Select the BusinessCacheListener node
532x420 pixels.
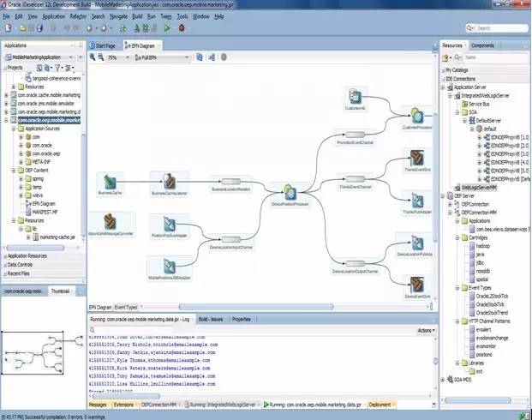point(170,184)
